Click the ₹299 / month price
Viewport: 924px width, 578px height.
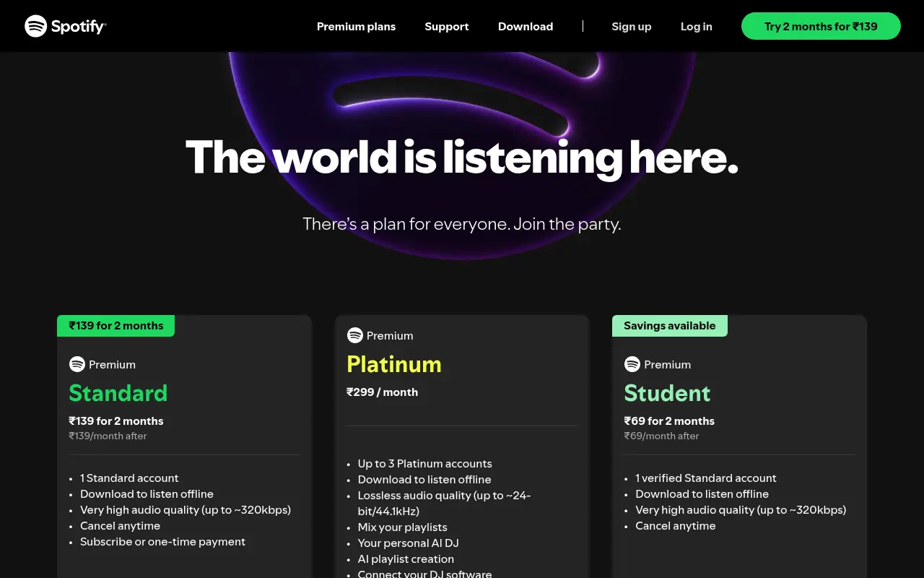tap(383, 392)
